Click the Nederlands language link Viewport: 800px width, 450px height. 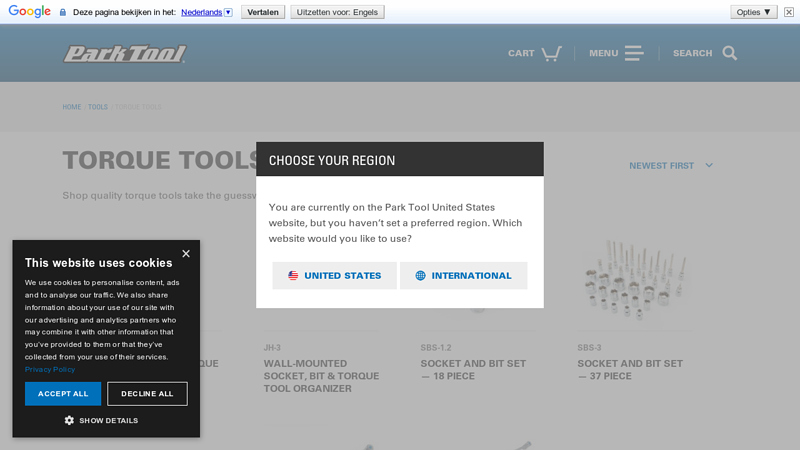(202, 12)
